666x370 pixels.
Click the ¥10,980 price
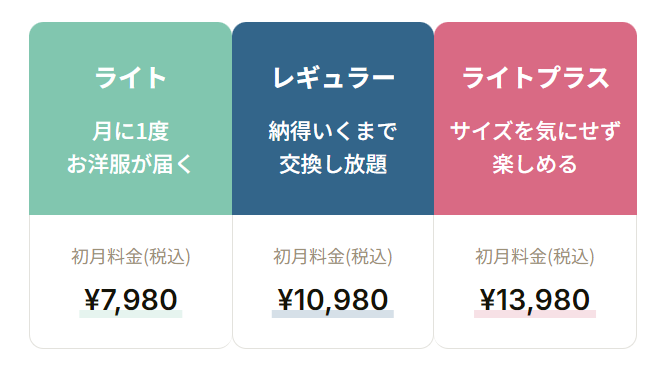(333, 300)
